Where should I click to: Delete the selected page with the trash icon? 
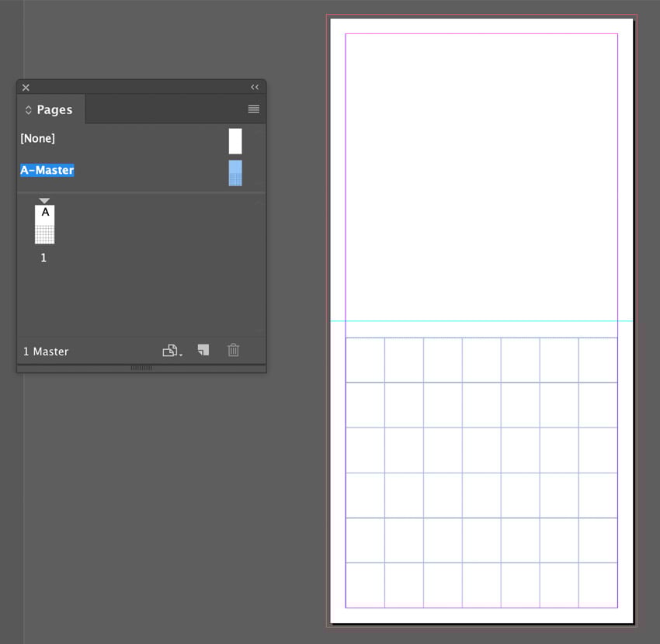pos(233,350)
